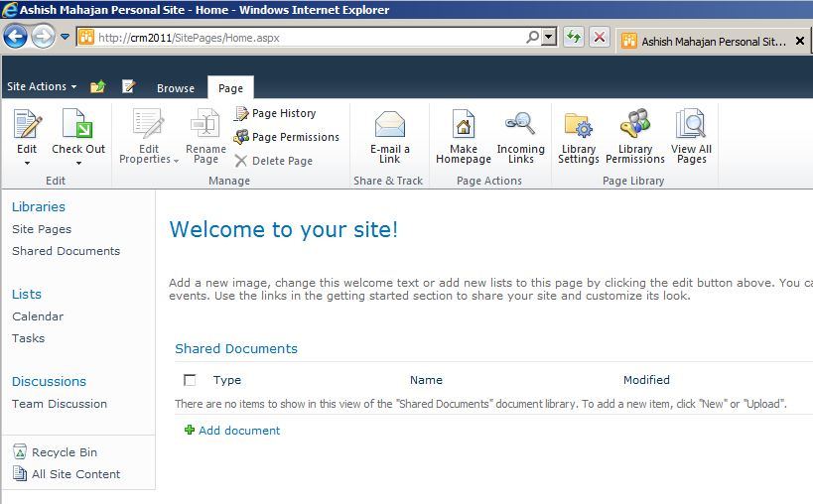
Task: Sort by the Type column header
Action: (x=227, y=380)
